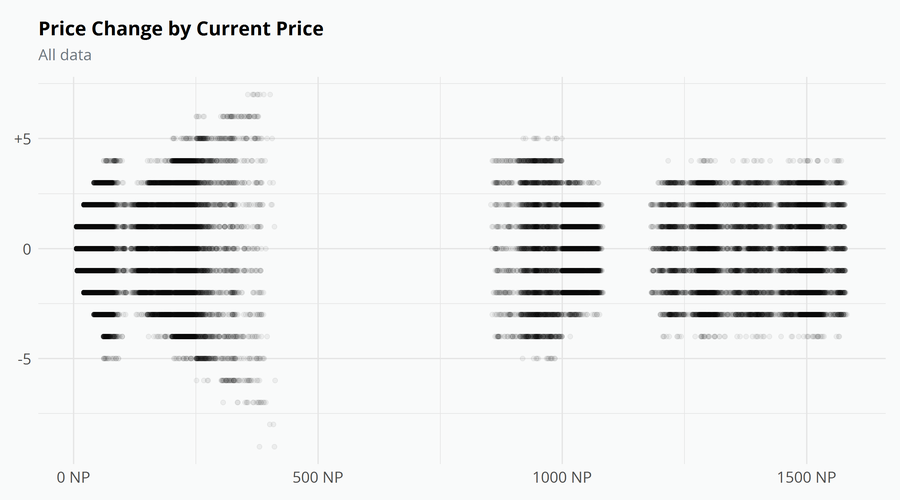900x500 pixels.
Task: Click the dense zero-change row near 0 NP
Action: (x=95, y=249)
